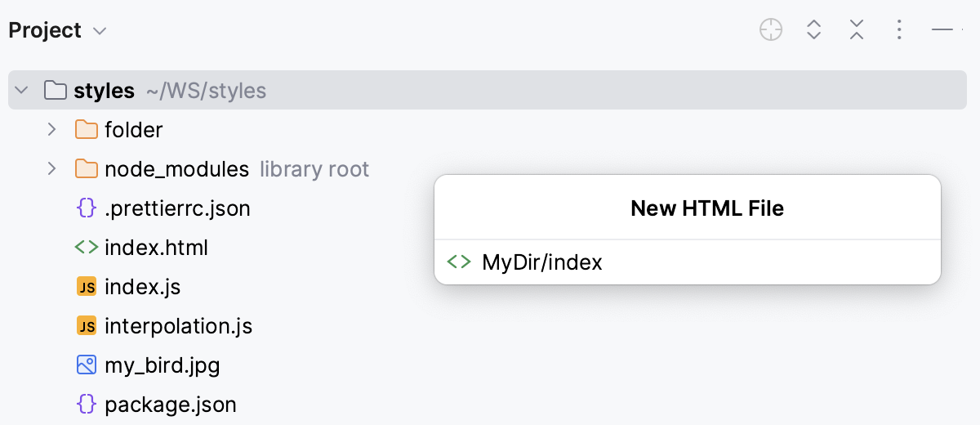The image size is (980, 425).
Task: Click the New HTML File popup title
Action: (x=706, y=208)
